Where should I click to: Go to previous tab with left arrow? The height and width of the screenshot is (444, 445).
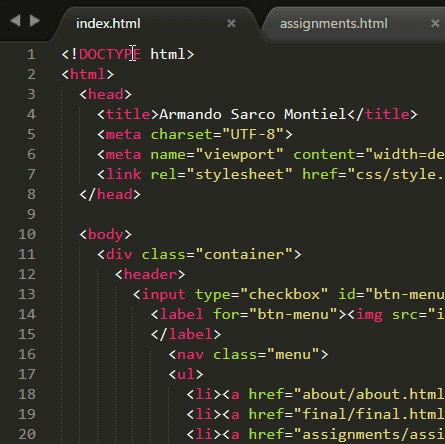pos(15,21)
